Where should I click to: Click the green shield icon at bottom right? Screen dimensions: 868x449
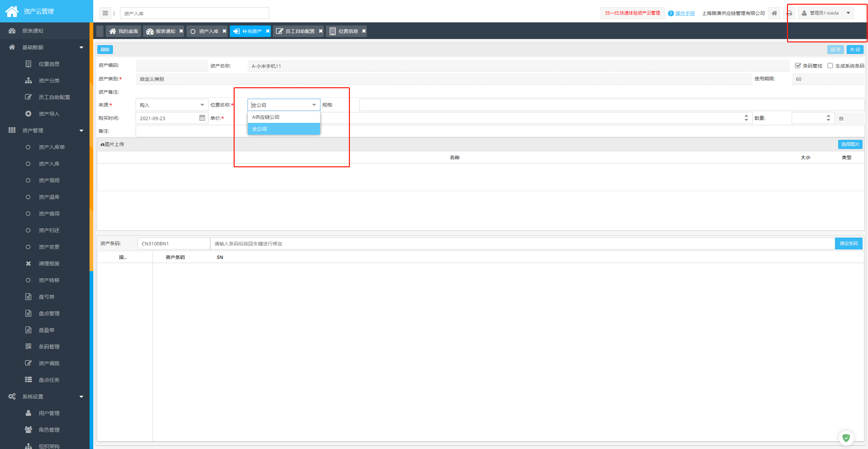point(846,438)
